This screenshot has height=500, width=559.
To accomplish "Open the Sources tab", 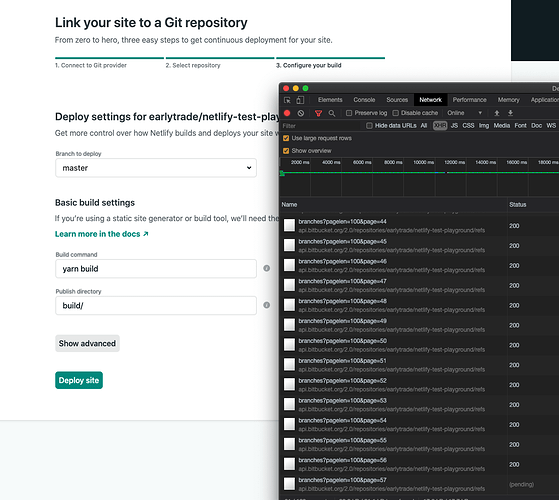I will point(397,100).
